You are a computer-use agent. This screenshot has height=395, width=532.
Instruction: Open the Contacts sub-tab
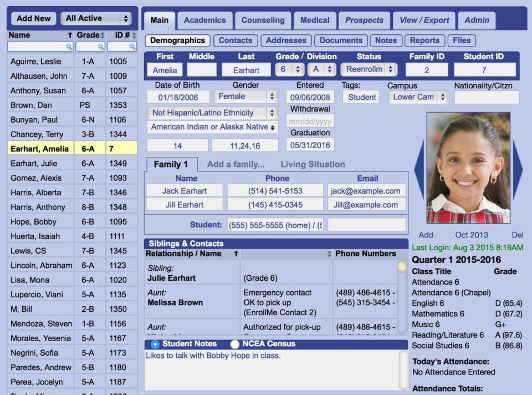pyautogui.click(x=236, y=40)
